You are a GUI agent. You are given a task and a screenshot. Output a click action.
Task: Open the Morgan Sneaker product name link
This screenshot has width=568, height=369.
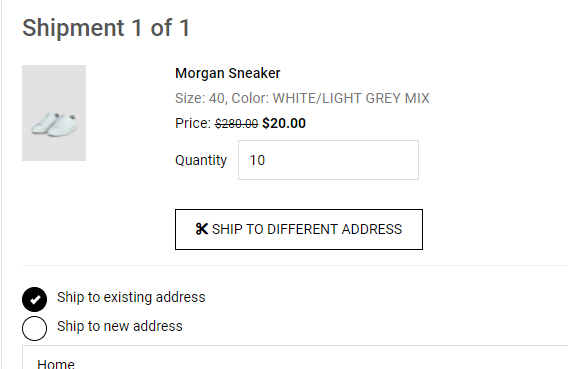[227, 74]
